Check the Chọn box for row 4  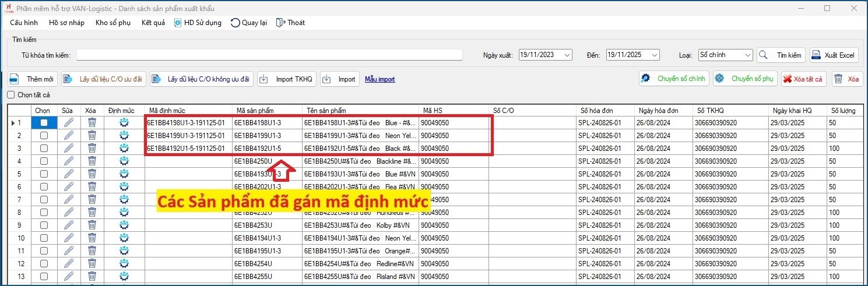point(44,161)
